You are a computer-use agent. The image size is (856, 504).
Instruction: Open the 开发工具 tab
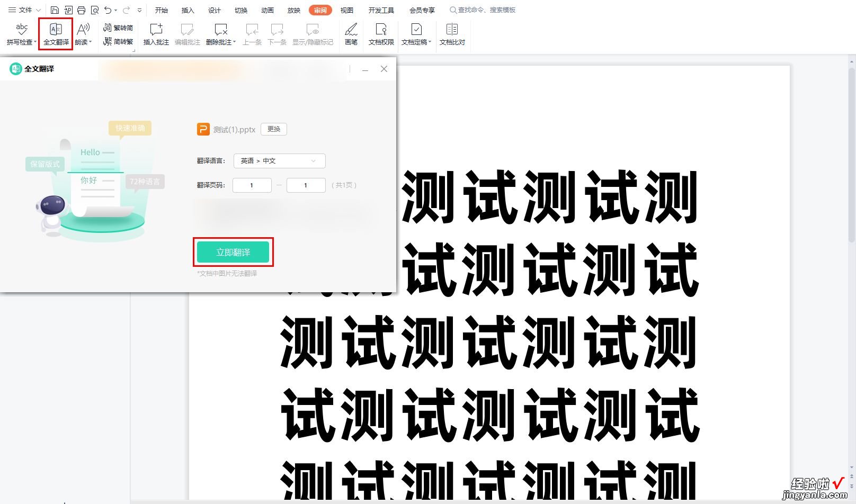381,10
